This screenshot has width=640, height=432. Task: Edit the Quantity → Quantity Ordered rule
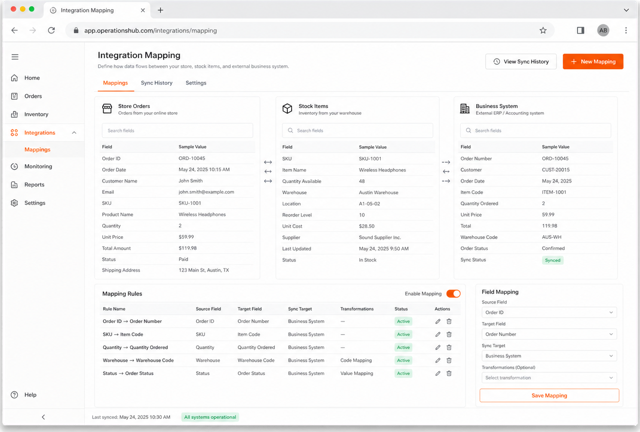click(x=438, y=347)
